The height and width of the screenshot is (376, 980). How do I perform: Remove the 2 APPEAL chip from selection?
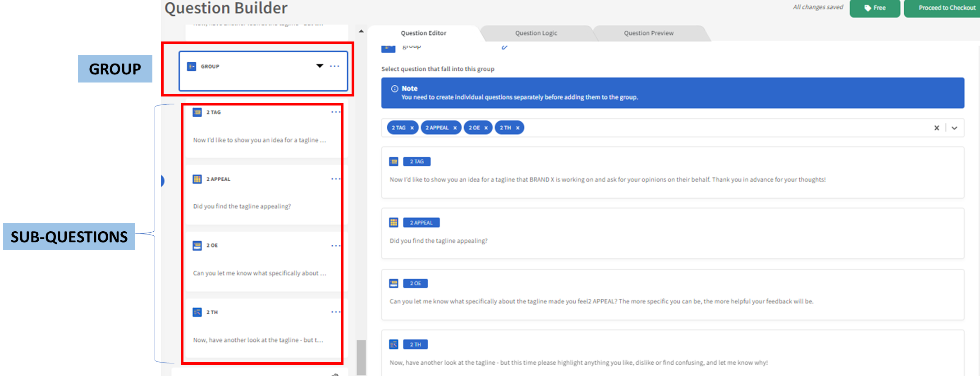[x=455, y=128]
